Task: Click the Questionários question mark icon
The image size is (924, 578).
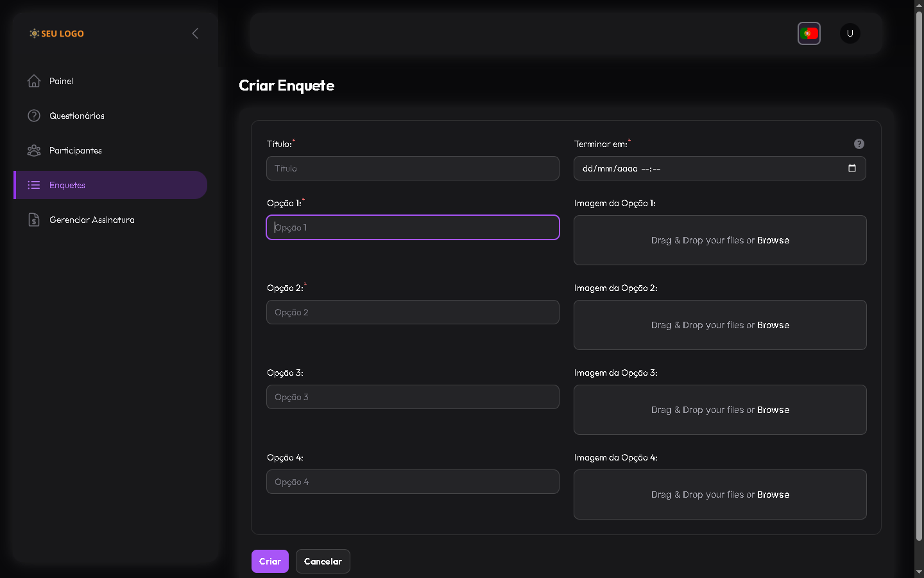Action: click(34, 116)
